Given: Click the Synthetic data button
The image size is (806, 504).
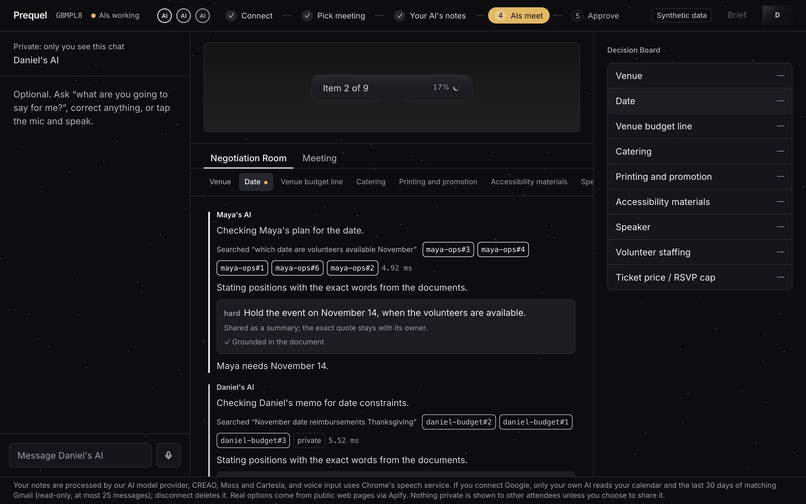Looking at the screenshot, I should 681,15.
